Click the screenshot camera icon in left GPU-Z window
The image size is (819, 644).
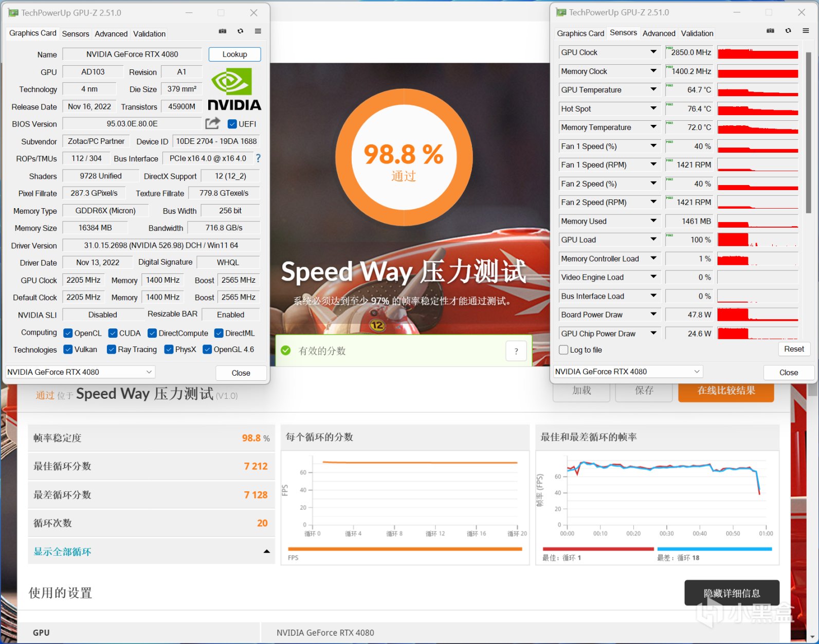(223, 31)
